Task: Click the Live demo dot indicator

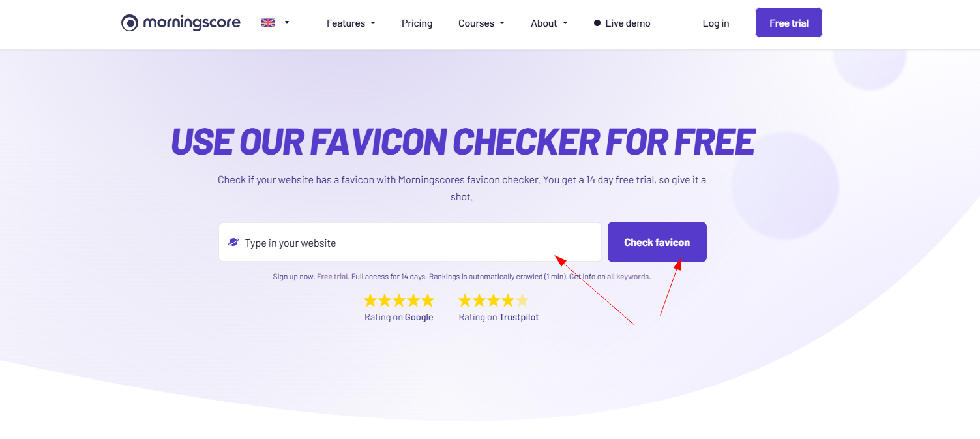Action: click(597, 22)
